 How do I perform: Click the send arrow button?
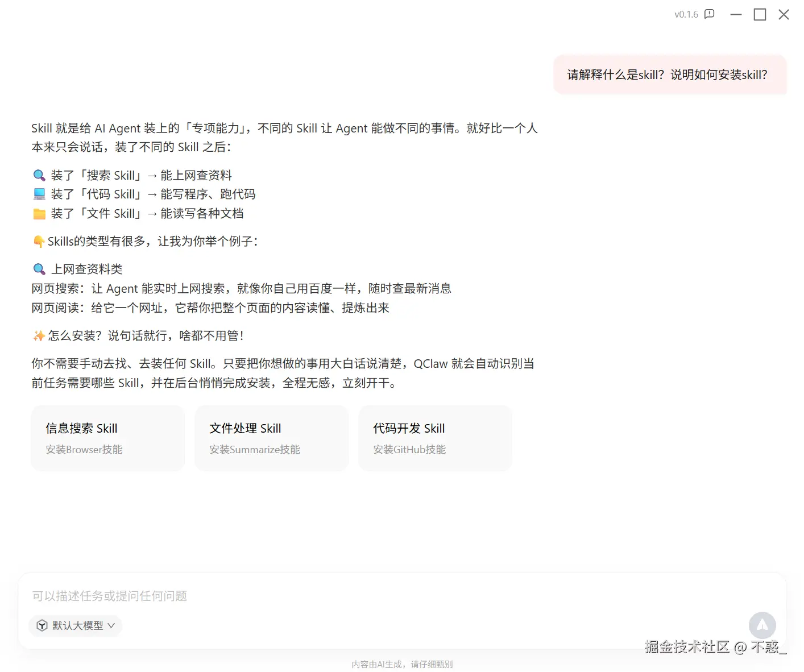[x=762, y=625]
